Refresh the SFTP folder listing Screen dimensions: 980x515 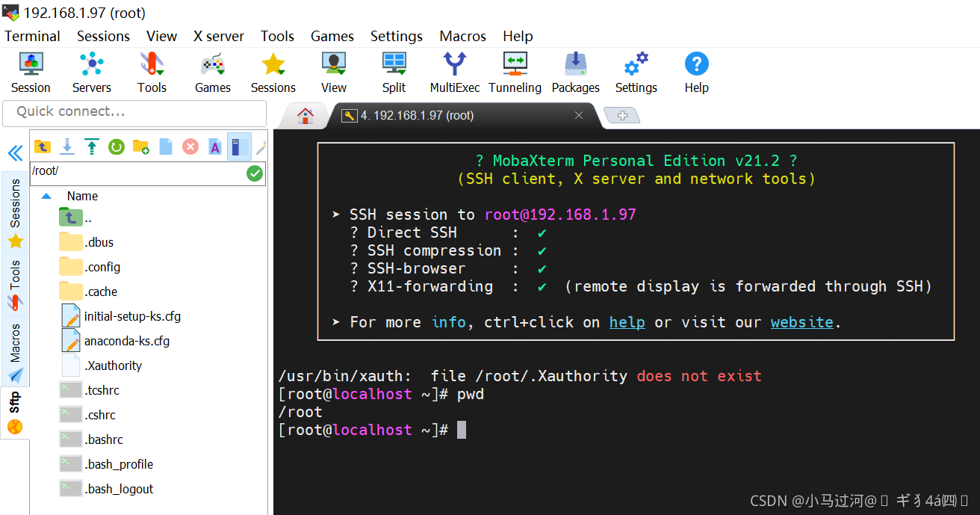[x=117, y=147]
